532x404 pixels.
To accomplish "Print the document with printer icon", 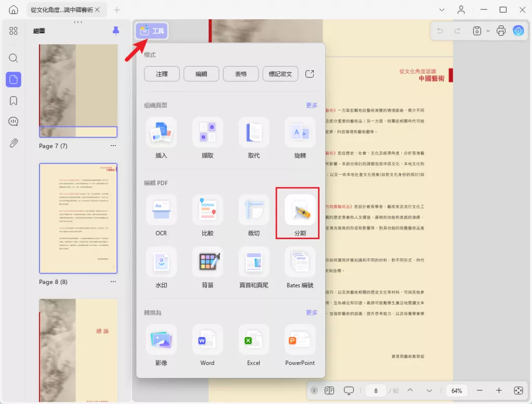I will pos(501,31).
